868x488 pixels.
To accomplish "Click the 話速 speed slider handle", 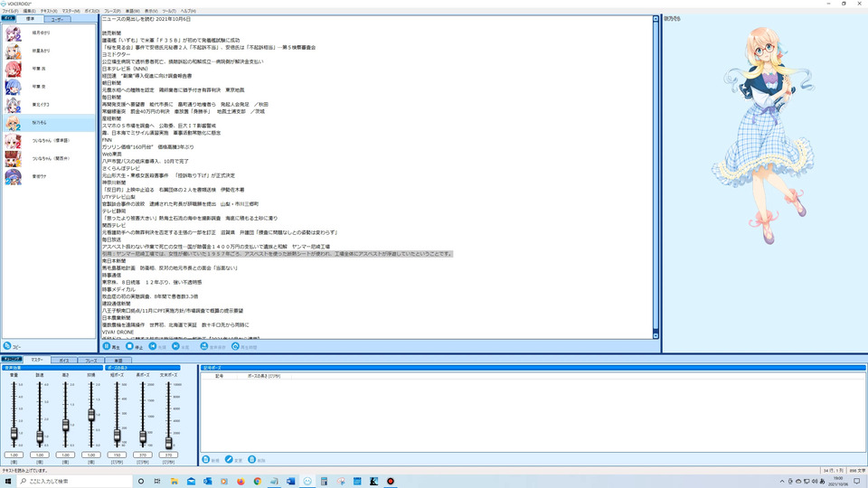I will click(40, 437).
